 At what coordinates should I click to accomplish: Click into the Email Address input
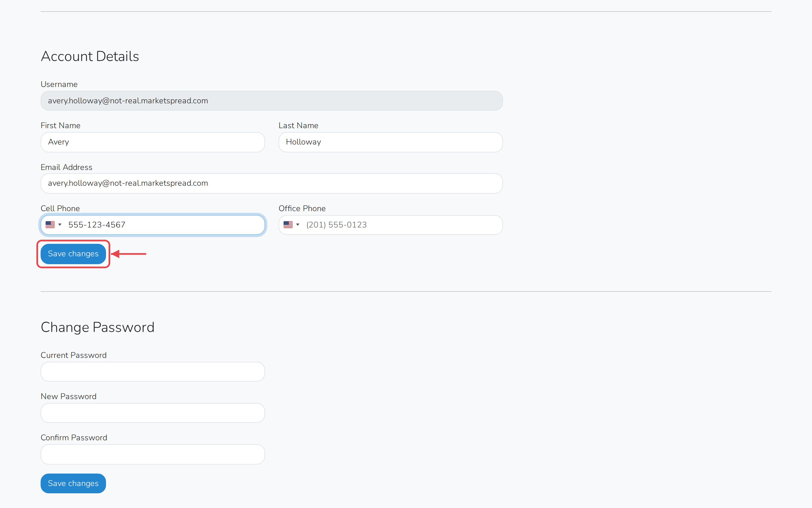point(272,183)
